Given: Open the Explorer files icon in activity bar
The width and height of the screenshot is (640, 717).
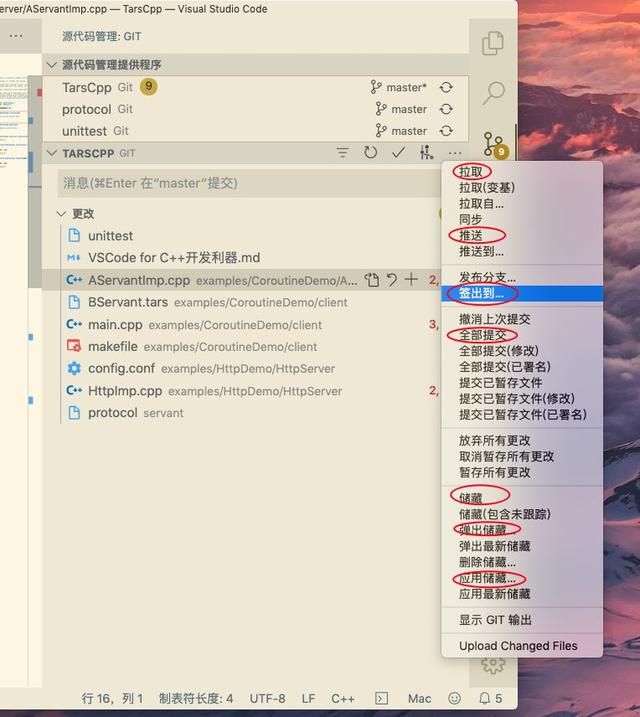Looking at the screenshot, I should tap(493, 43).
